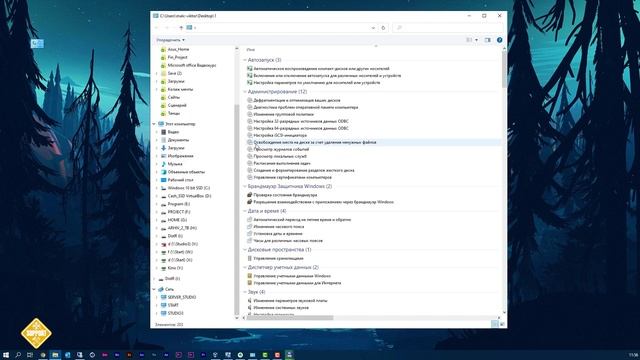Expand the PROJECT (F:) drive node
Image resolution: width=640 pixels, height=360 pixels.
click(x=157, y=212)
